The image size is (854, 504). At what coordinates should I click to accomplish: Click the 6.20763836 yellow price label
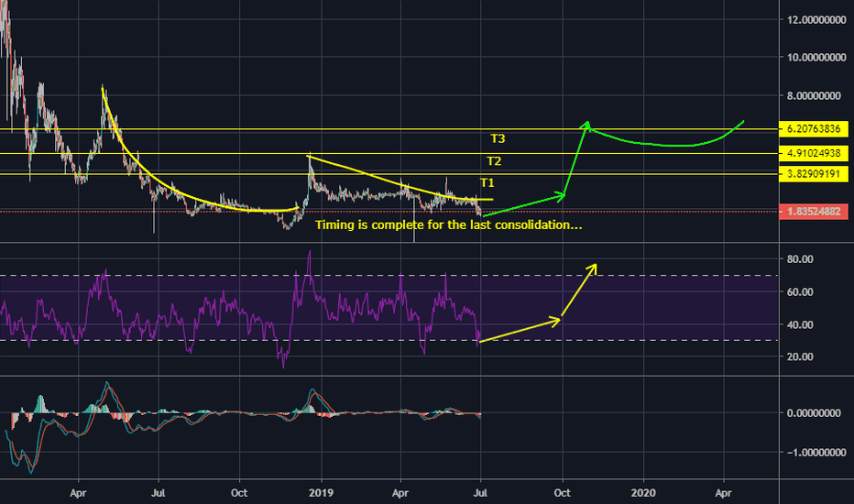[x=814, y=129]
